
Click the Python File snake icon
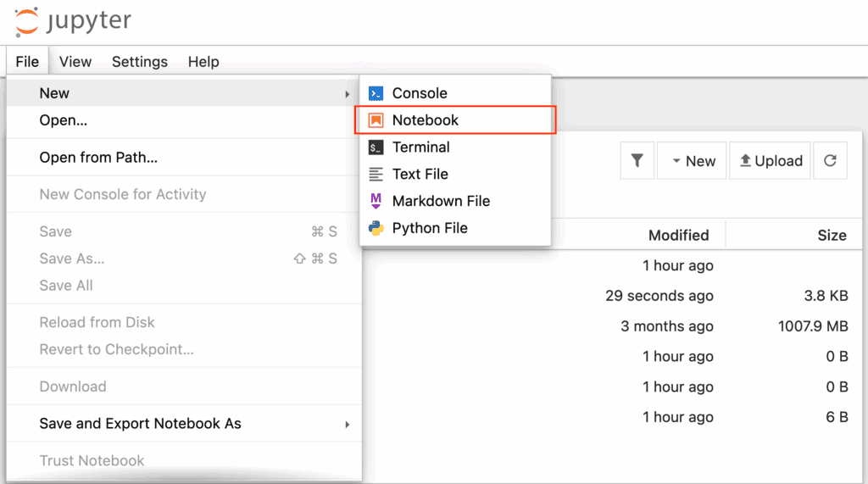pos(376,228)
